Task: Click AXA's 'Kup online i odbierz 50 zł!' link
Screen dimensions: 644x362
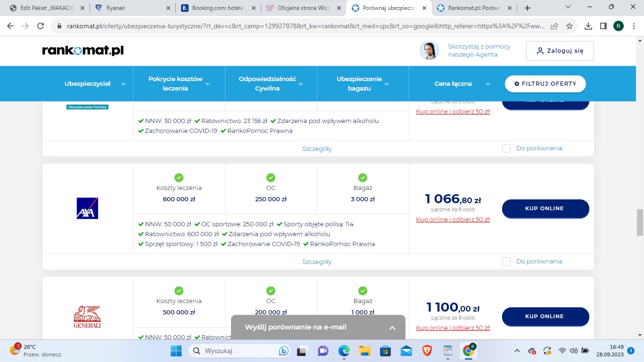Action: click(x=453, y=220)
